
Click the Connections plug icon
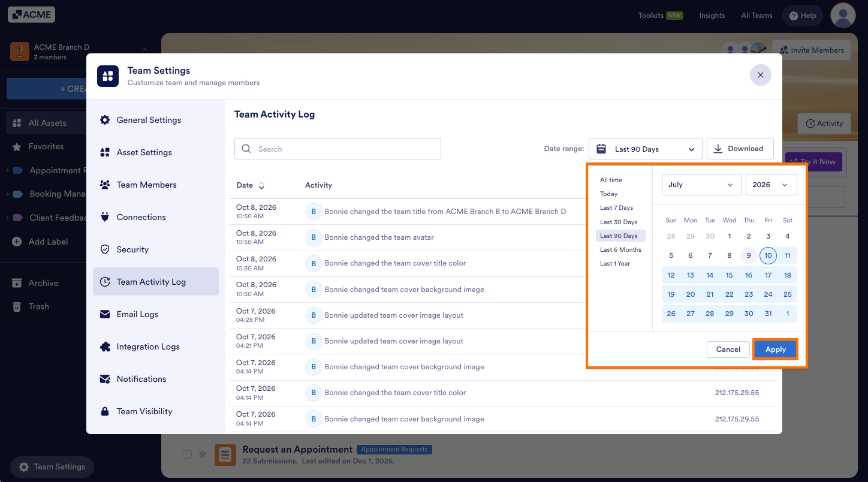[x=105, y=217]
